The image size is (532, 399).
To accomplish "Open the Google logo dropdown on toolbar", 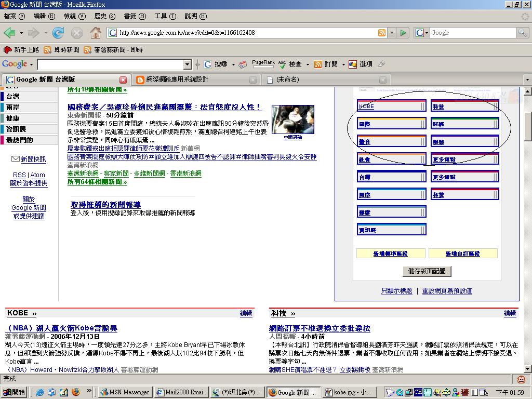I will [31, 64].
